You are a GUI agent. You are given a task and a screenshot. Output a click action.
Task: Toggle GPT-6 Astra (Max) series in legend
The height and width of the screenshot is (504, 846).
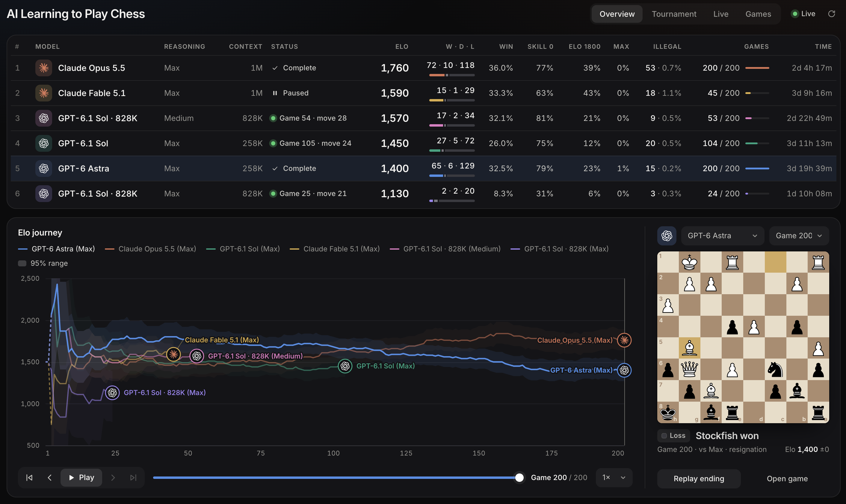coord(56,249)
